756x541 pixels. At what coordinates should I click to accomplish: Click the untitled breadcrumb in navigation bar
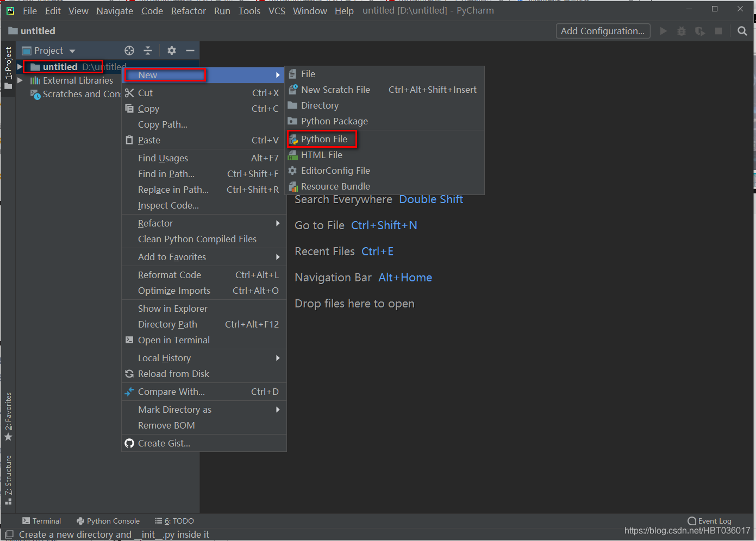(32, 31)
